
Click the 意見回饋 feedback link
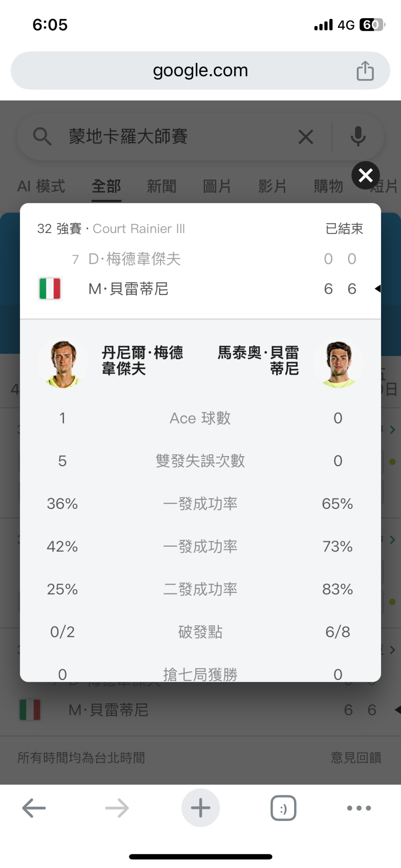356,757
